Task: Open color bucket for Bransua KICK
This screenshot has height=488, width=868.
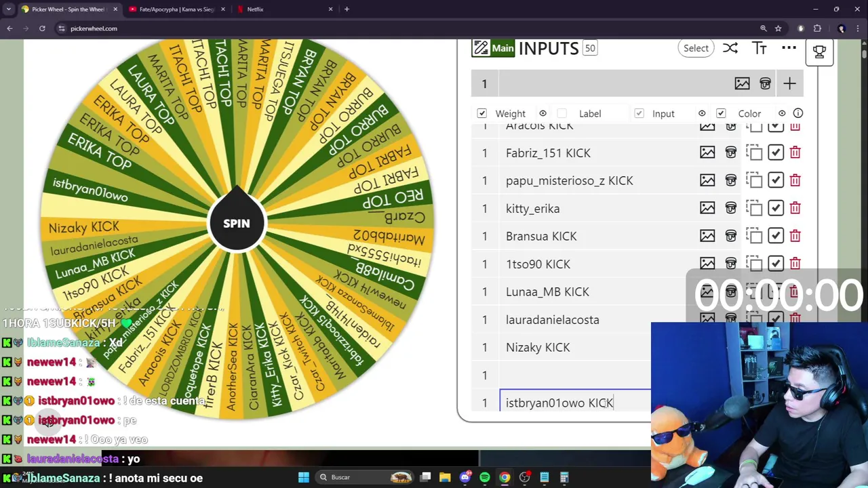Action: pyautogui.click(x=730, y=236)
